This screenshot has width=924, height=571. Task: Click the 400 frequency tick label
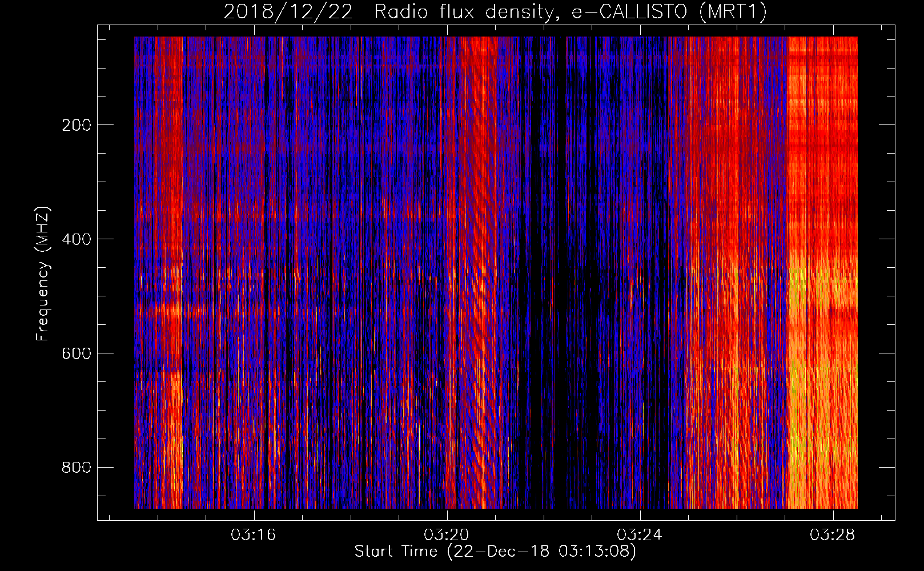coord(77,239)
